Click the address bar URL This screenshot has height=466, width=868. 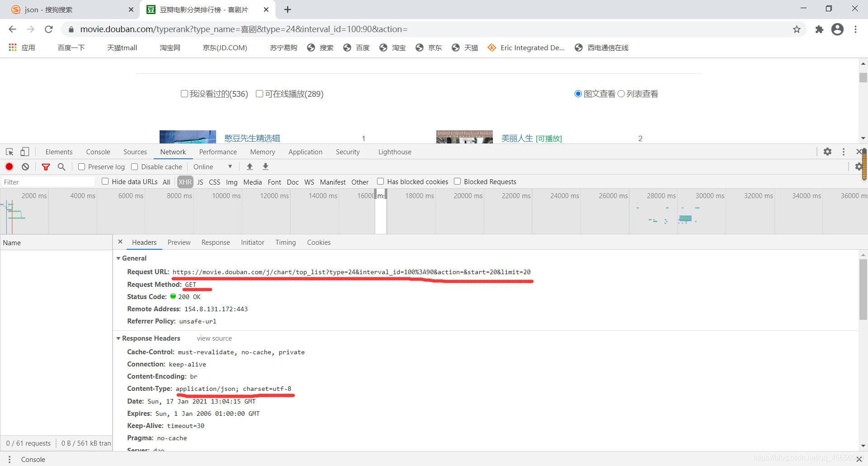(x=244, y=29)
